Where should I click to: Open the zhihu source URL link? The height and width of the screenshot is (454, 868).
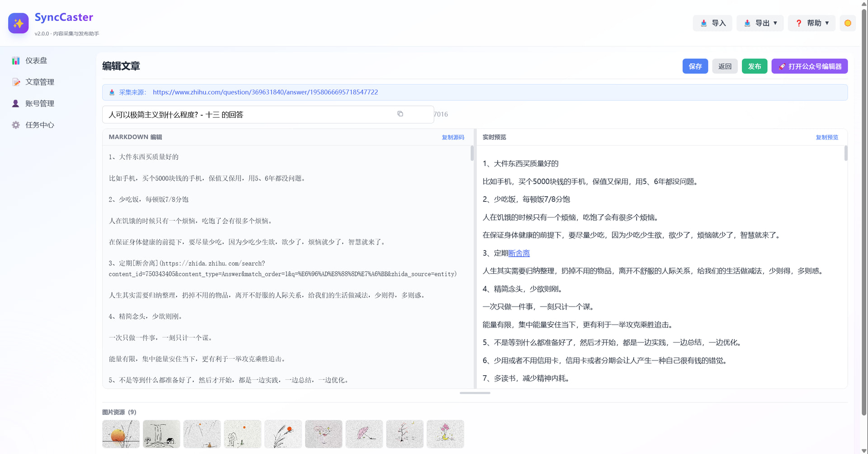tap(265, 92)
